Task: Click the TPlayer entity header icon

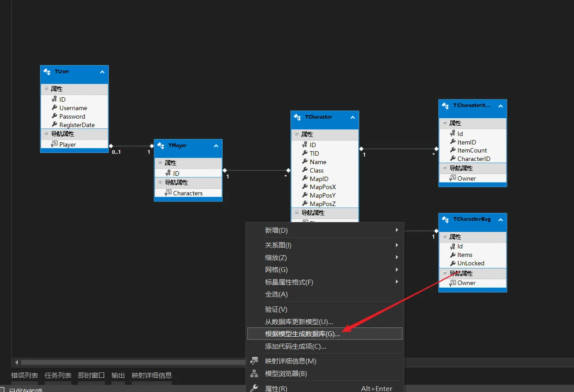Action: click(161, 146)
